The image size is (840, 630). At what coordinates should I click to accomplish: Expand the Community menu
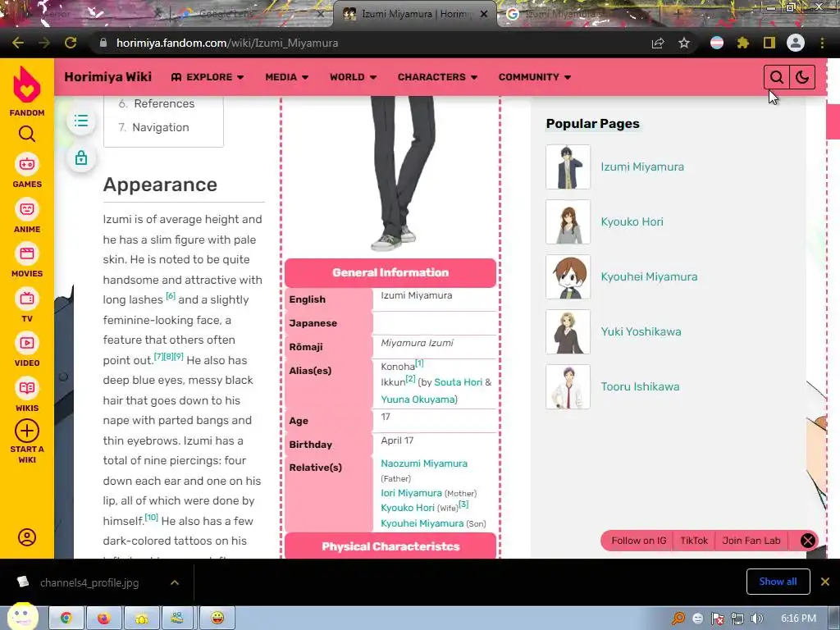pos(535,77)
